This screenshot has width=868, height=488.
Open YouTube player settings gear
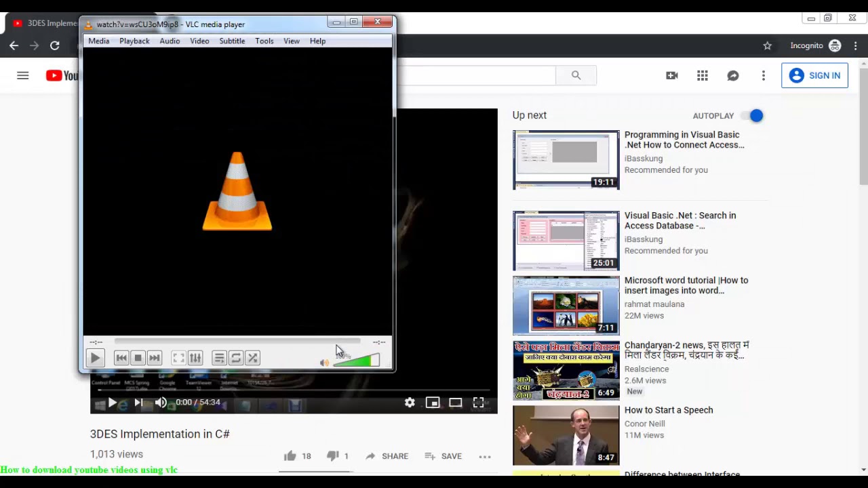pos(410,402)
